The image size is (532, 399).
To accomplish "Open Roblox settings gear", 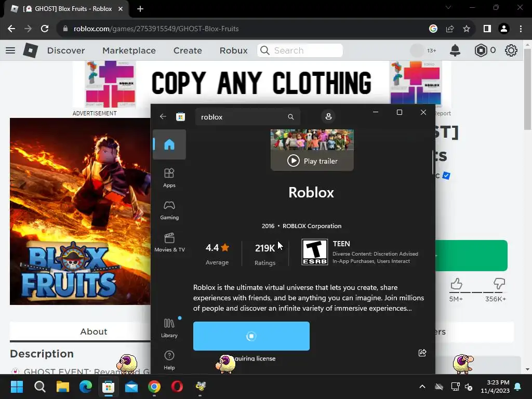I will (x=511, y=50).
